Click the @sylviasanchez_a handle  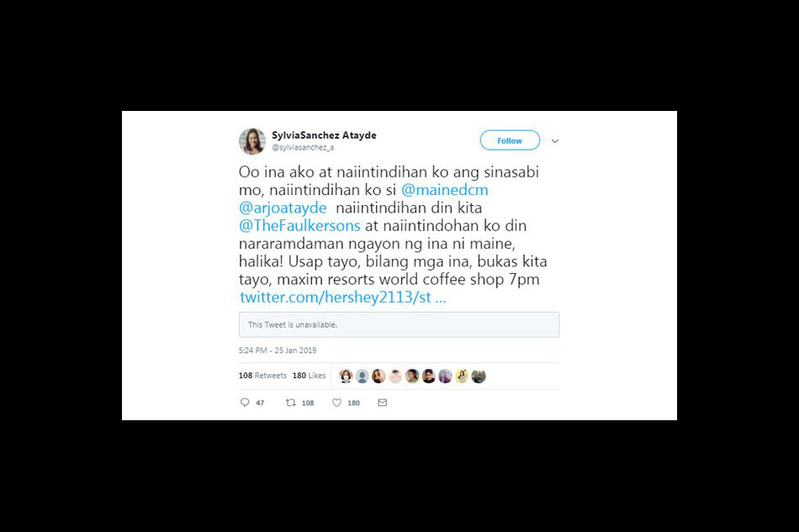(303, 148)
